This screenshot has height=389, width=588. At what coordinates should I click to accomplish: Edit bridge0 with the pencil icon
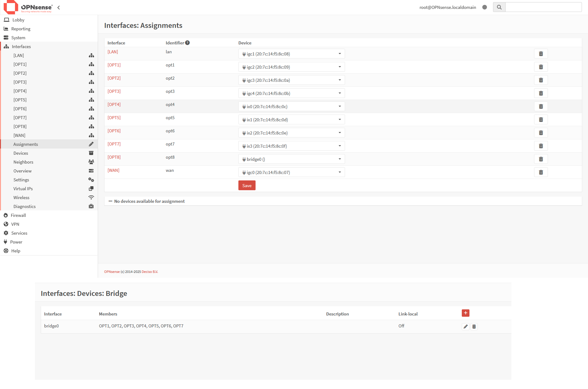[x=465, y=327]
